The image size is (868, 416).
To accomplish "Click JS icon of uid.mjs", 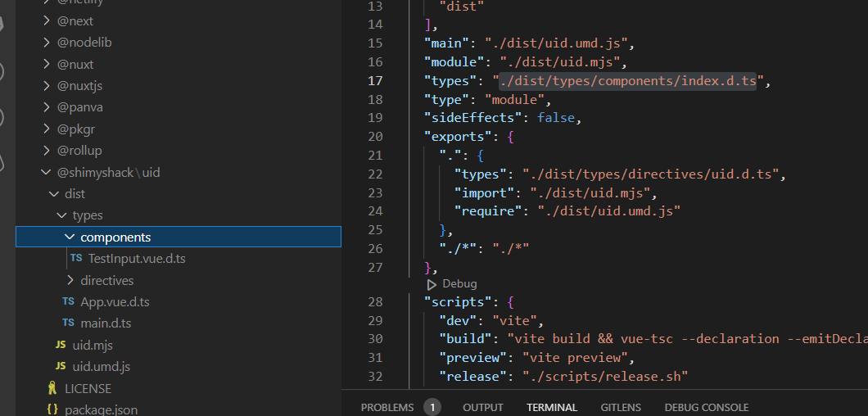I will point(61,345).
